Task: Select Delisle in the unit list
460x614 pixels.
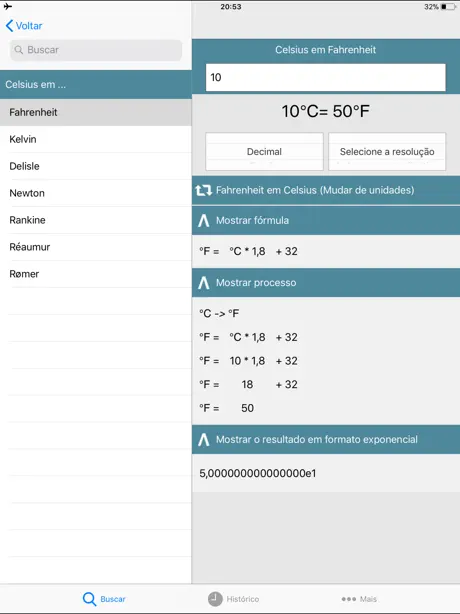Action: 96,166
